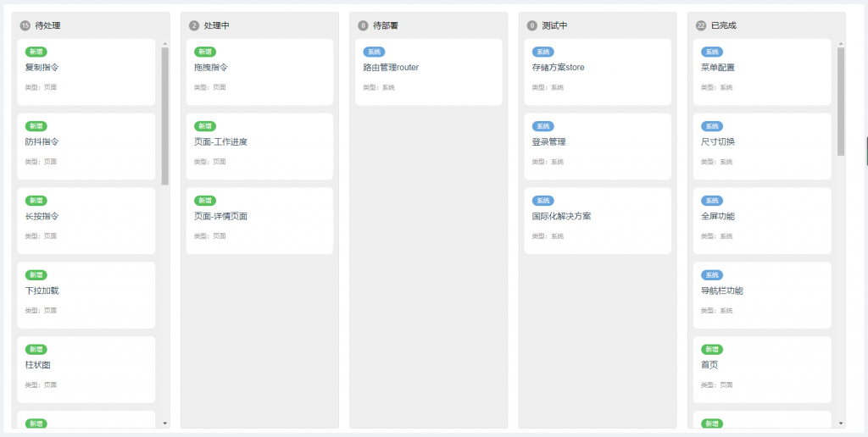Click the 新增 tag on 拖拽指令 card
The height and width of the screenshot is (437, 868).
coord(205,52)
